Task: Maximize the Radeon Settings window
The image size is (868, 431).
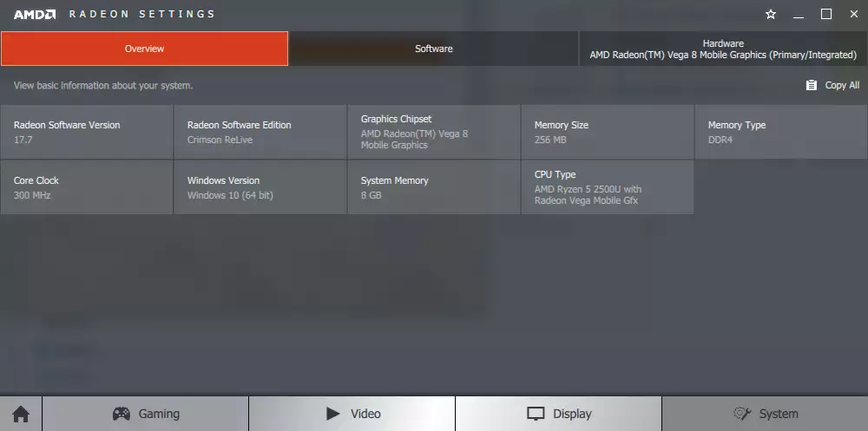Action: coord(826,15)
